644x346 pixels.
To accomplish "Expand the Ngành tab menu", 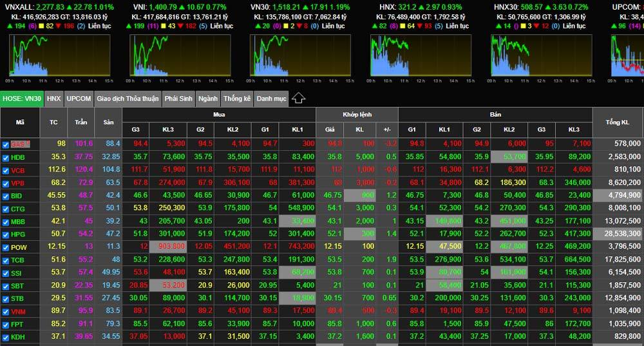I will pyautogui.click(x=207, y=99).
